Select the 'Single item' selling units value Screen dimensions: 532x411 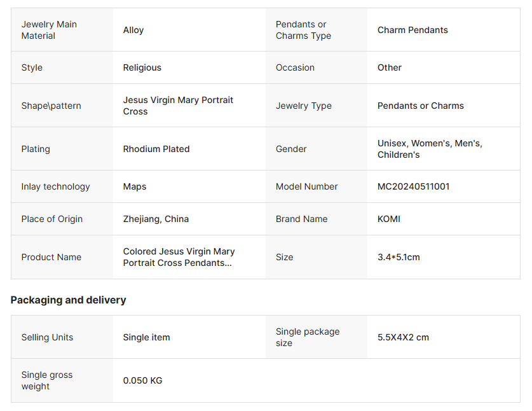pos(147,337)
